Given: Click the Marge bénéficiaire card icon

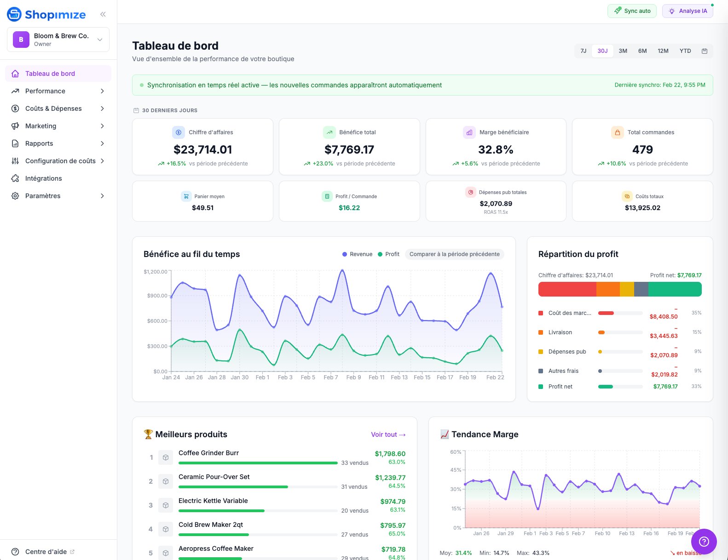Looking at the screenshot, I should pos(469,132).
